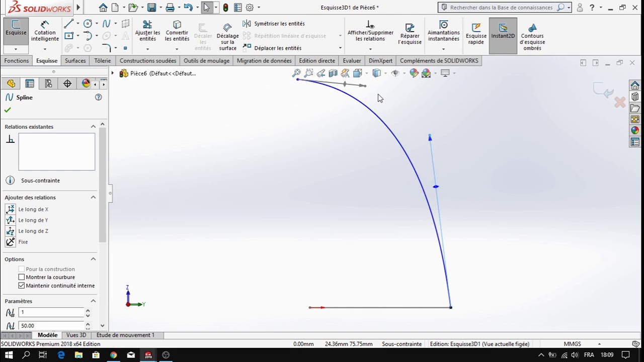Open Aimantations instantanées dropdown arrow

(x=443, y=49)
